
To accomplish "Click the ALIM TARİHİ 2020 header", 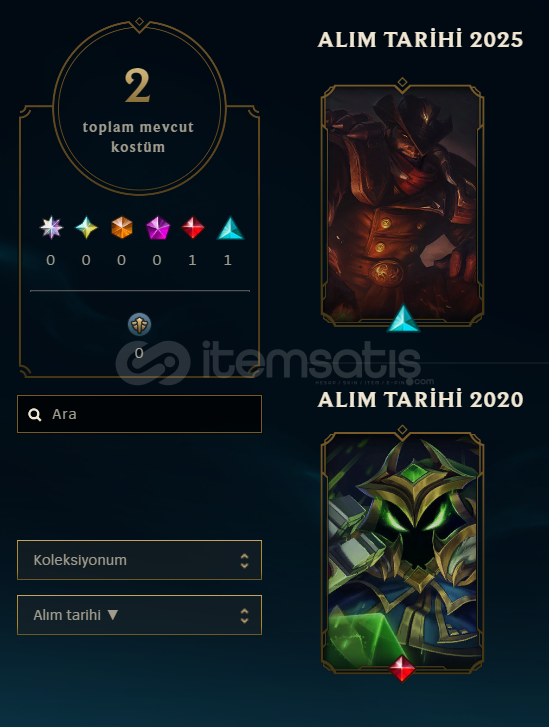I will (x=420, y=399).
